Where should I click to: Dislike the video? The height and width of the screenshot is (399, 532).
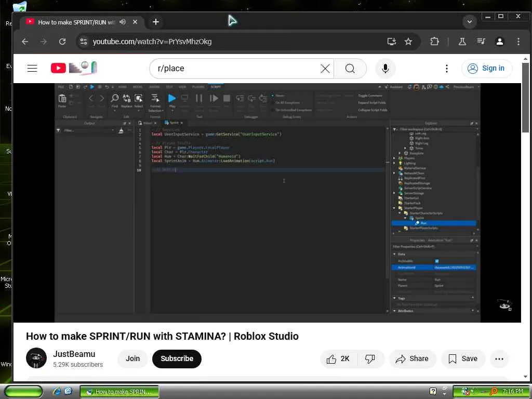coord(370,358)
